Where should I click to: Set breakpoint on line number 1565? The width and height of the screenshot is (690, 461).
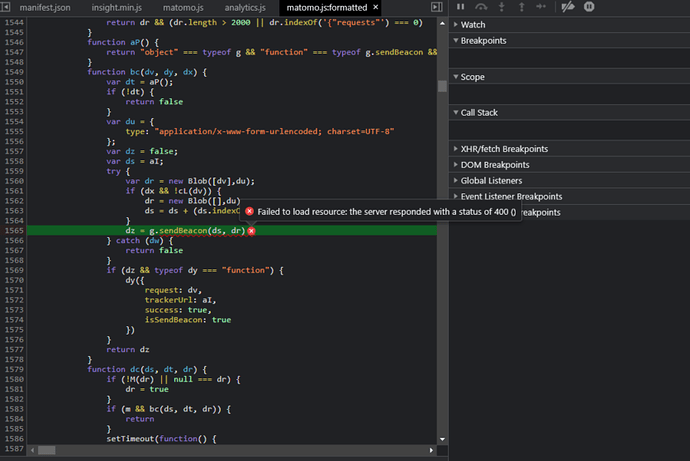[14, 230]
